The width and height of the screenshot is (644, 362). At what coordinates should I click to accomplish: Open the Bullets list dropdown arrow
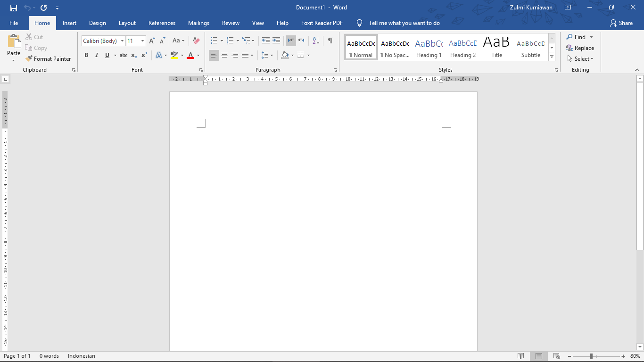[x=222, y=41]
